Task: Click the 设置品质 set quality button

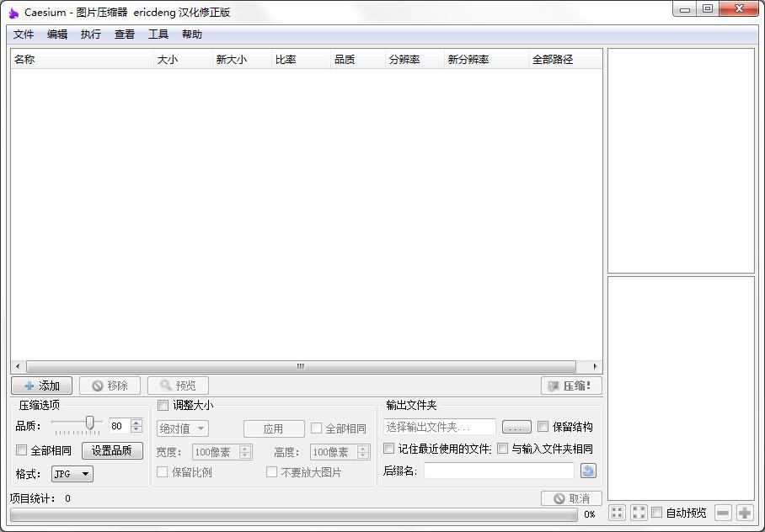Action: coord(112,450)
